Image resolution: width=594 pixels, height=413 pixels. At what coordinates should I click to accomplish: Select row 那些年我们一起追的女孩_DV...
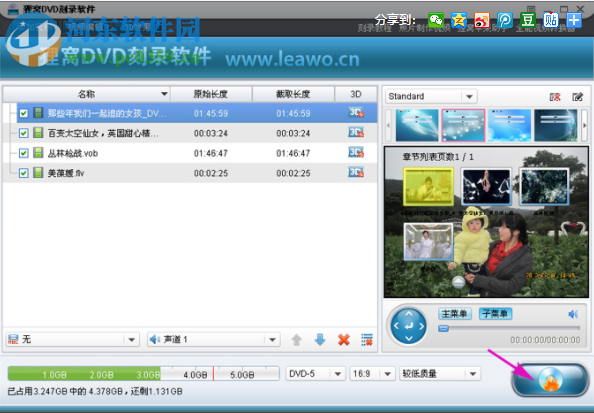[x=197, y=113]
